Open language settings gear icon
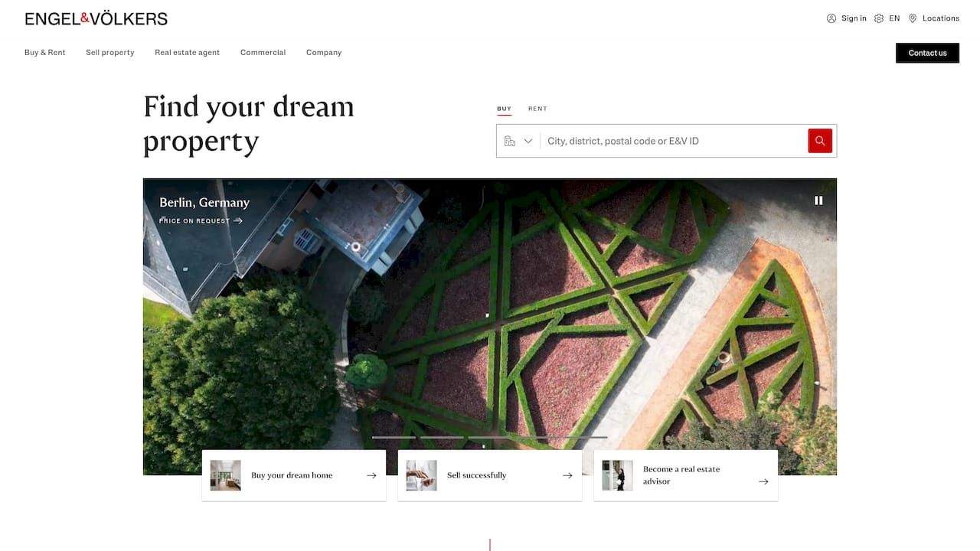 879,18
